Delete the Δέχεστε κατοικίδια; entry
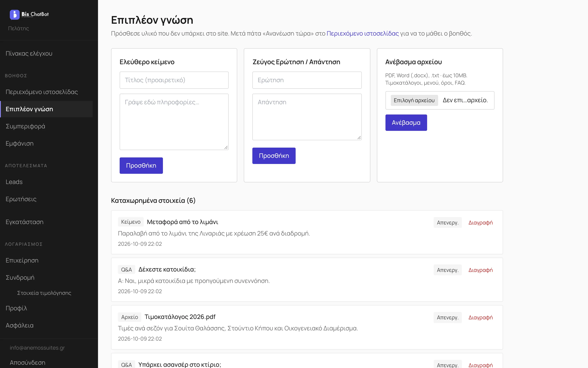The image size is (588, 368). 480,270
